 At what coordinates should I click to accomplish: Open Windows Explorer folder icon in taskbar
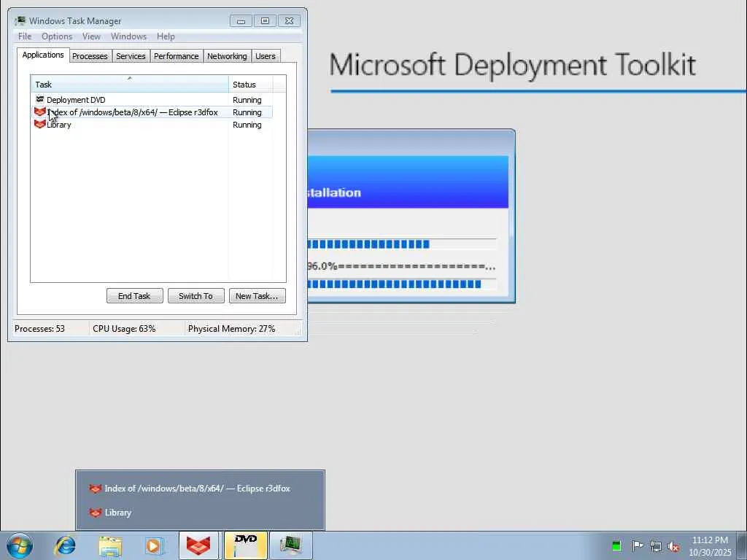111,545
